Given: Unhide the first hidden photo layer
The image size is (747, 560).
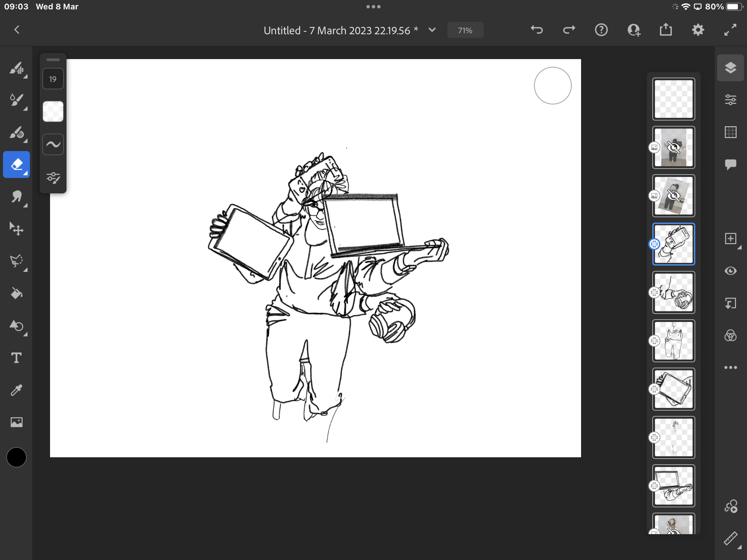Looking at the screenshot, I should (673, 147).
